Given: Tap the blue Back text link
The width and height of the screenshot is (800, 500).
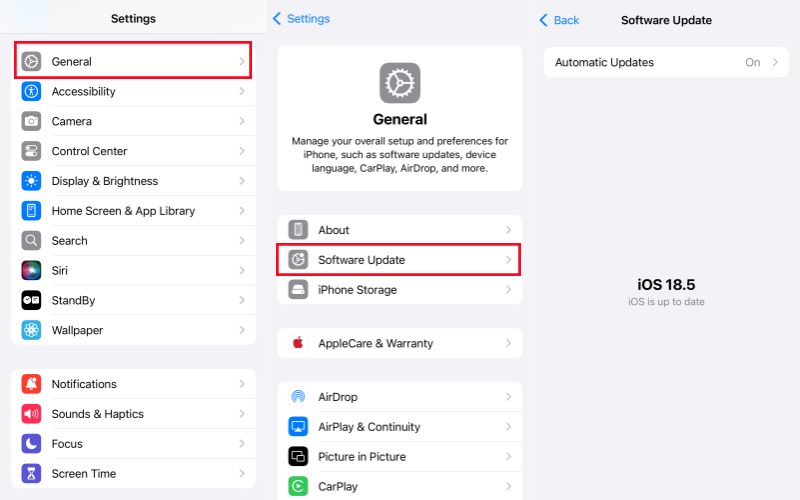Looking at the screenshot, I should point(566,20).
